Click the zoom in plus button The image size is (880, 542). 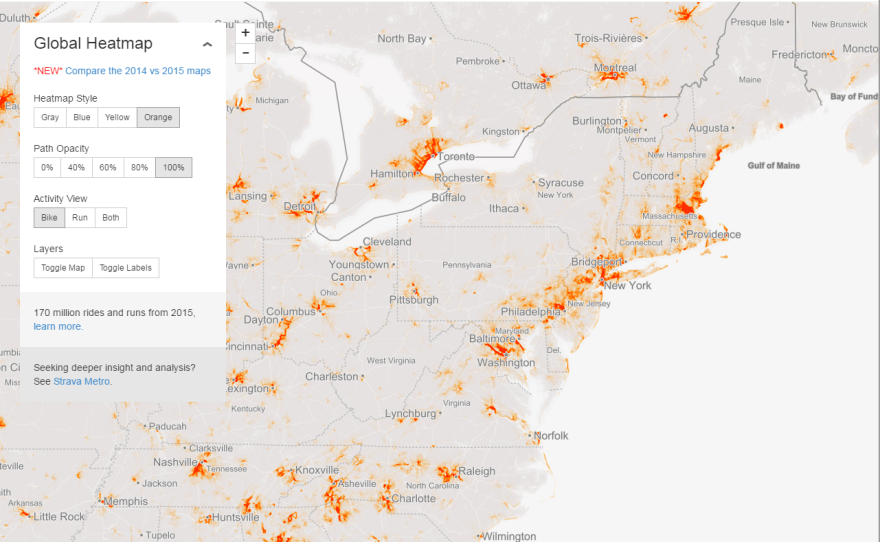(246, 33)
